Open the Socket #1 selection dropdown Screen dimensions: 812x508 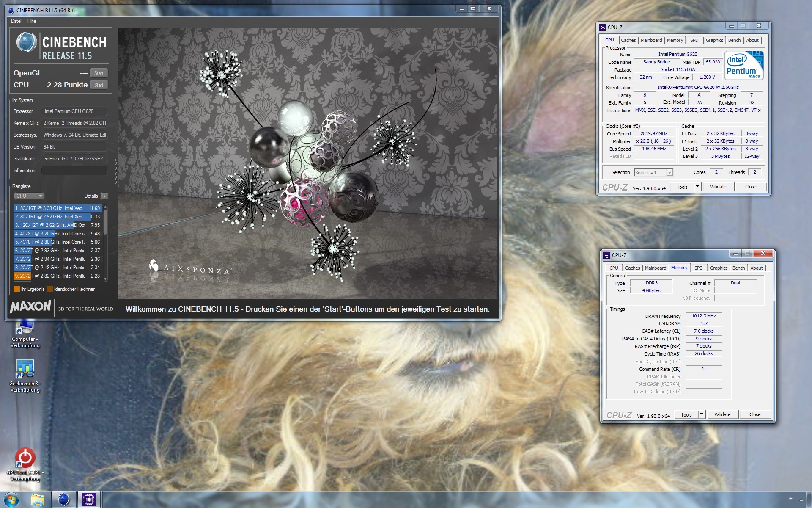coord(653,172)
